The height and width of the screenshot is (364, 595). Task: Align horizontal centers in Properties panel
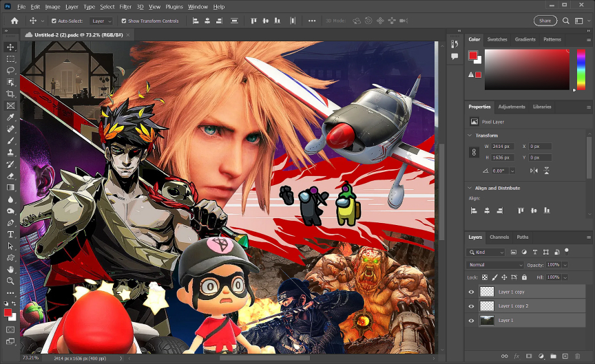click(x=487, y=211)
